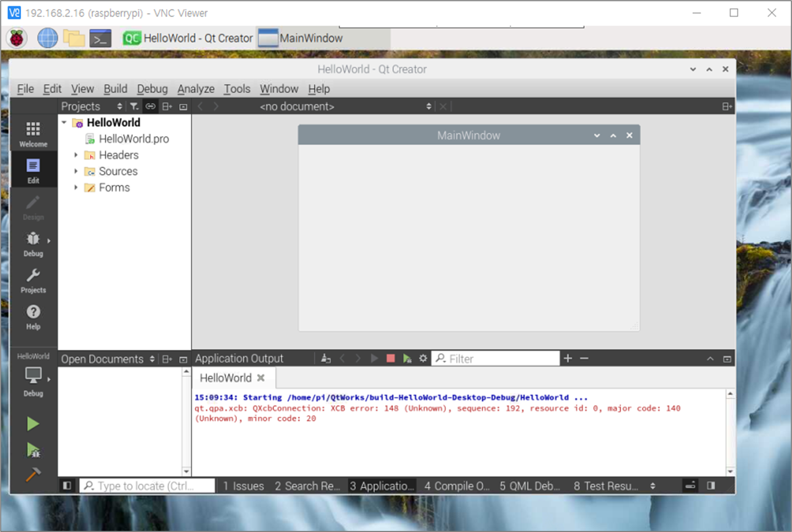Screen dimensions: 792x532
Task: Show the 4 Compile Output pane
Action: [457, 486]
